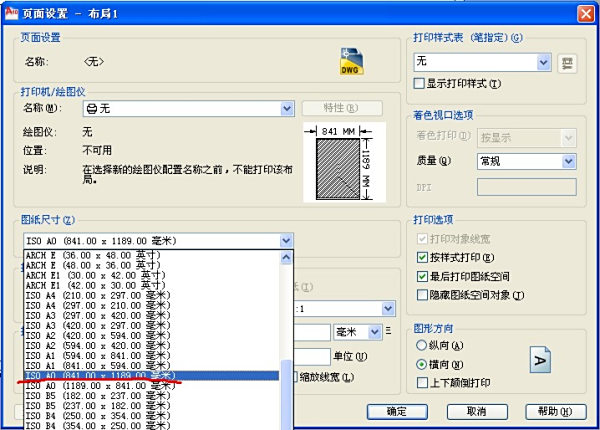Toggle the 缩放线宽 checkbox
The width and height of the screenshot is (600, 430).
coord(295,377)
